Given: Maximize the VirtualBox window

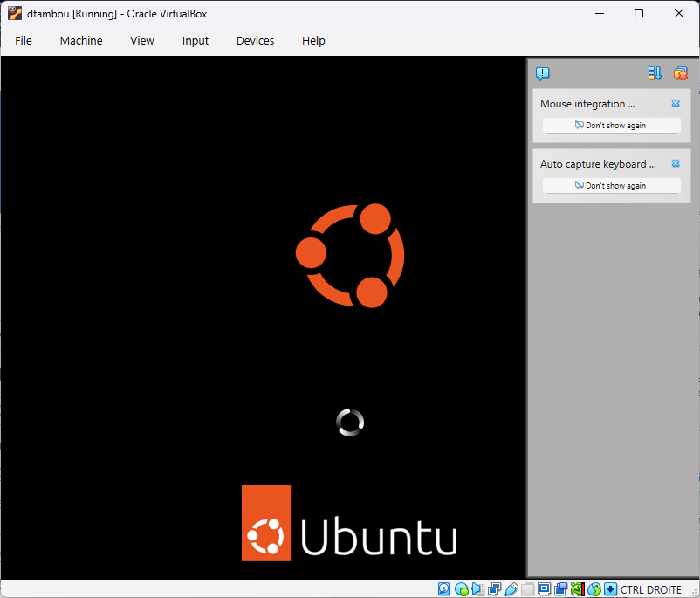Looking at the screenshot, I should (x=639, y=13).
